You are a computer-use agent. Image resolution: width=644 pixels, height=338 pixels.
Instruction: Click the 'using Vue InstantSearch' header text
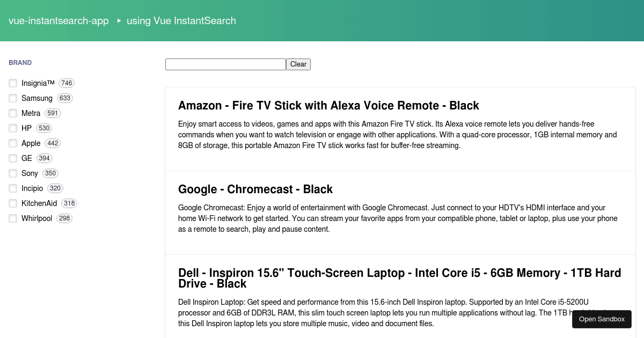coord(181,21)
